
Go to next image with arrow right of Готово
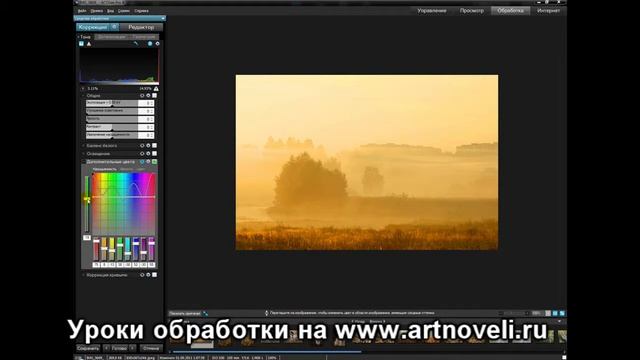pos(132,348)
